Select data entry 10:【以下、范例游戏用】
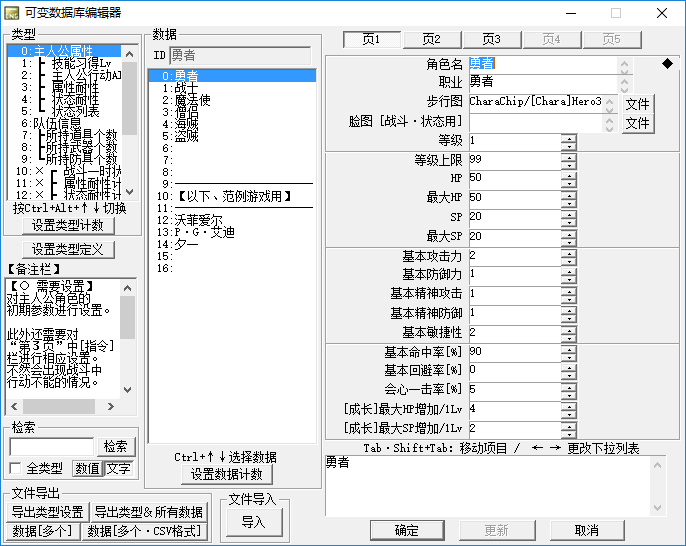686x546 pixels. pos(232,196)
